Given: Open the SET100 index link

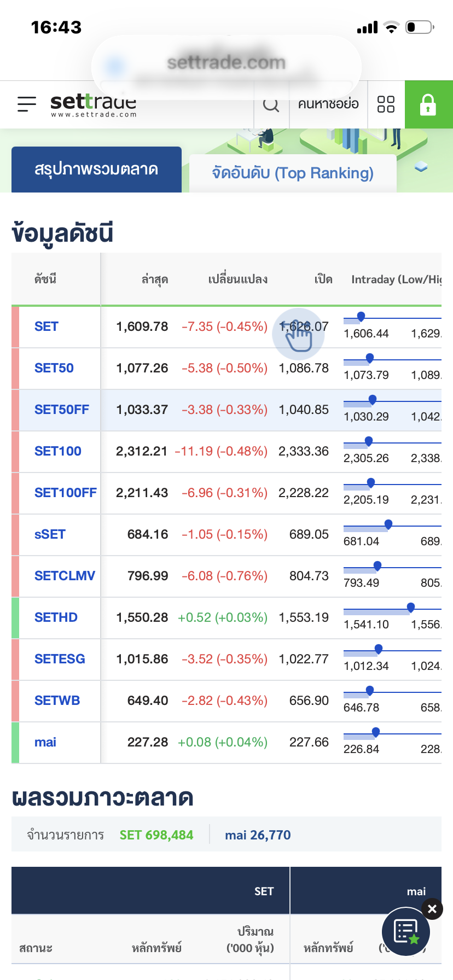Looking at the screenshot, I should 58,451.
